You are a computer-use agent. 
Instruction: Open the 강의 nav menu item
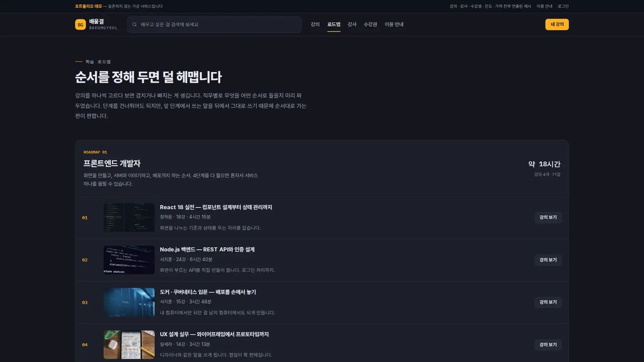(315, 25)
